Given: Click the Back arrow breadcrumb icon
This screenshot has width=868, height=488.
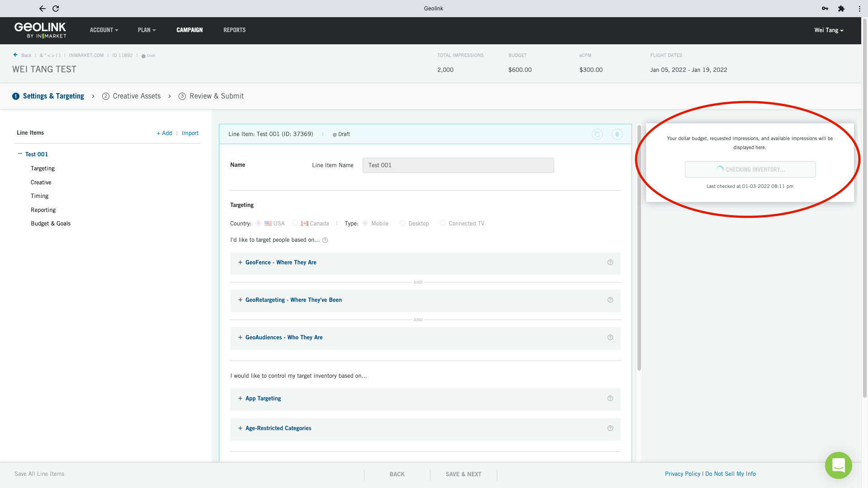Looking at the screenshot, I should coord(15,55).
